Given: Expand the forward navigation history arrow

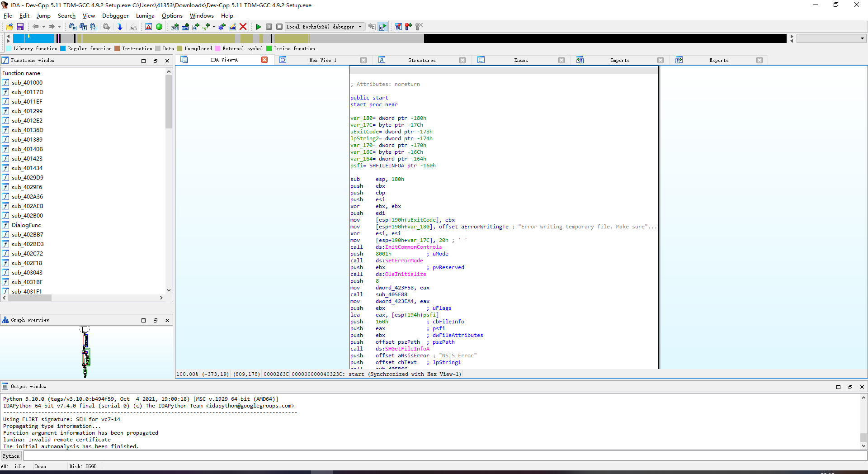Looking at the screenshot, I should 59,27.
